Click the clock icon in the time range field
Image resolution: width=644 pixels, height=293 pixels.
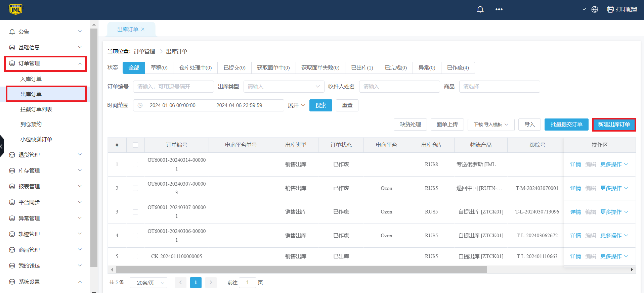click(x=140, y=105)
